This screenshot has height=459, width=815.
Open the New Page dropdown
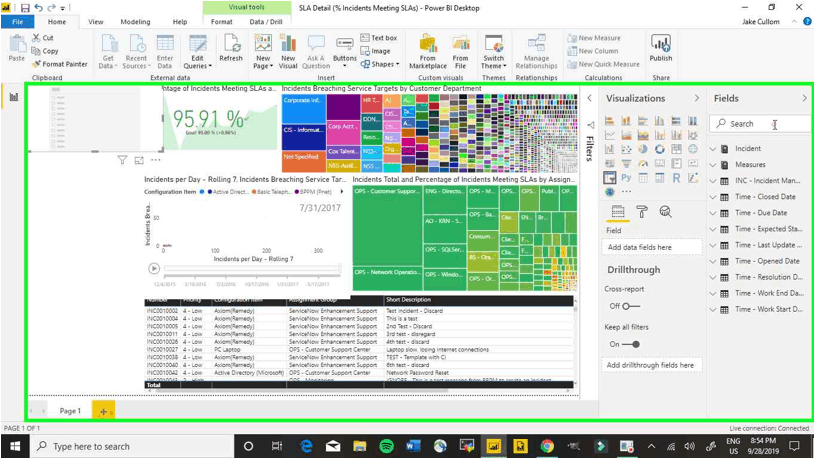point(263,52)
